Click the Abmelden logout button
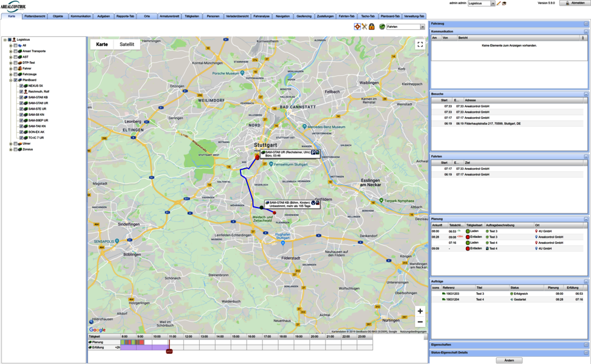 [575, 3]
